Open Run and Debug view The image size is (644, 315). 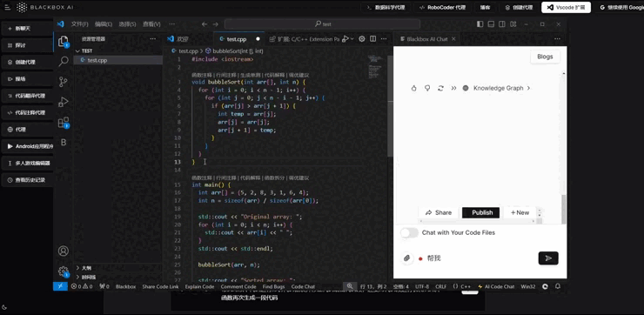pos(64,102)
